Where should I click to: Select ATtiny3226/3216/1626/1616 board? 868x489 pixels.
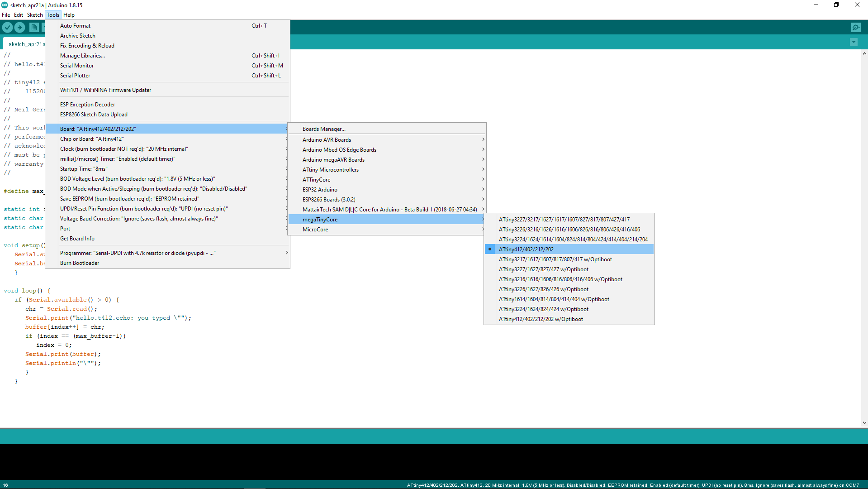(569, 230)
